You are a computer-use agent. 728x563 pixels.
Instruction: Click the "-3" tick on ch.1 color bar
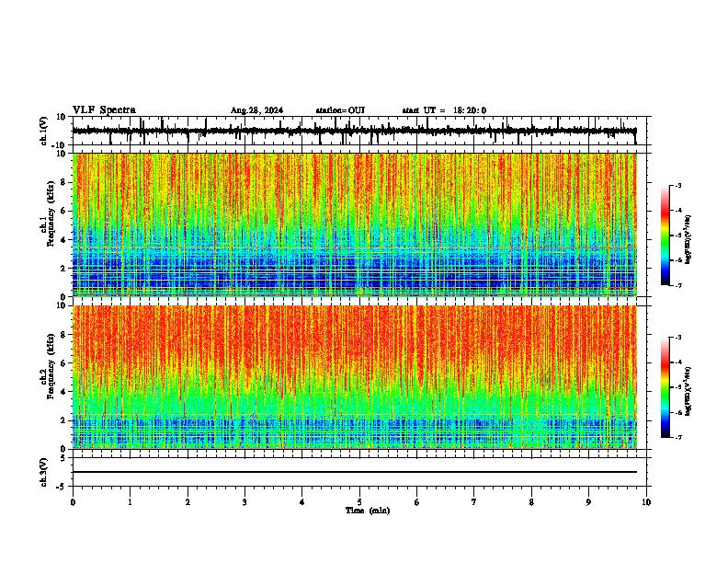[x=677, y=185]
